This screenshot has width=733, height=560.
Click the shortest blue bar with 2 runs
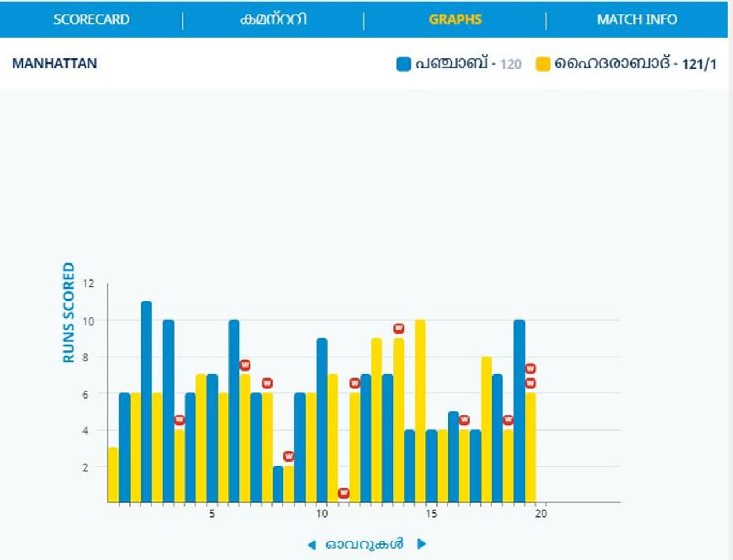(278, 484)
